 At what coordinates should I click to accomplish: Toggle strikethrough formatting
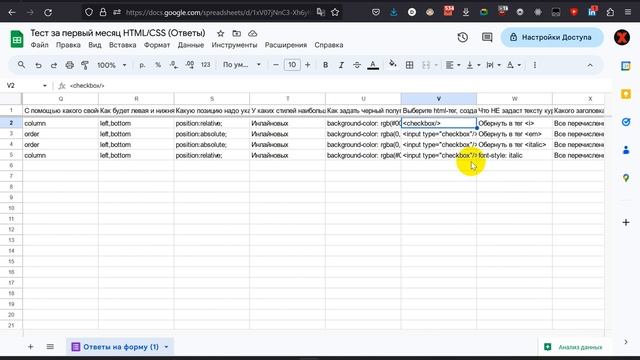pyautogui.click(x=357, y=65)
